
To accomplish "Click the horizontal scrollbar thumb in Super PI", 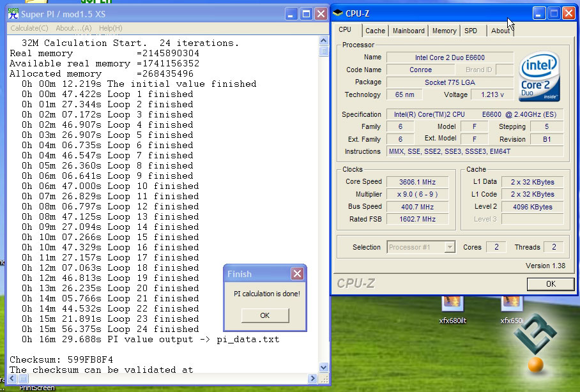I will (22, 379).
